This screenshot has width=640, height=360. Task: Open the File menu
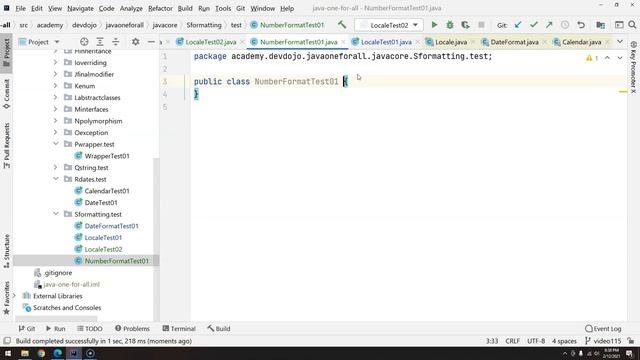coord(20,8)
